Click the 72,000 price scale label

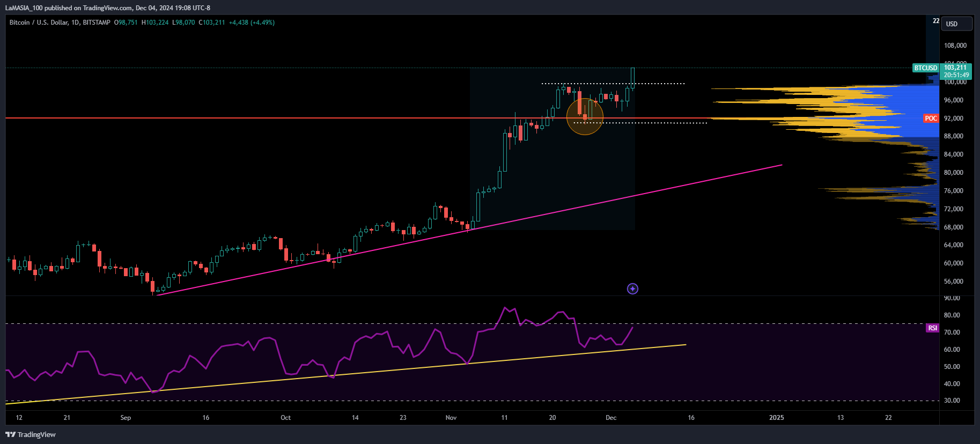[x=954, y=209]
